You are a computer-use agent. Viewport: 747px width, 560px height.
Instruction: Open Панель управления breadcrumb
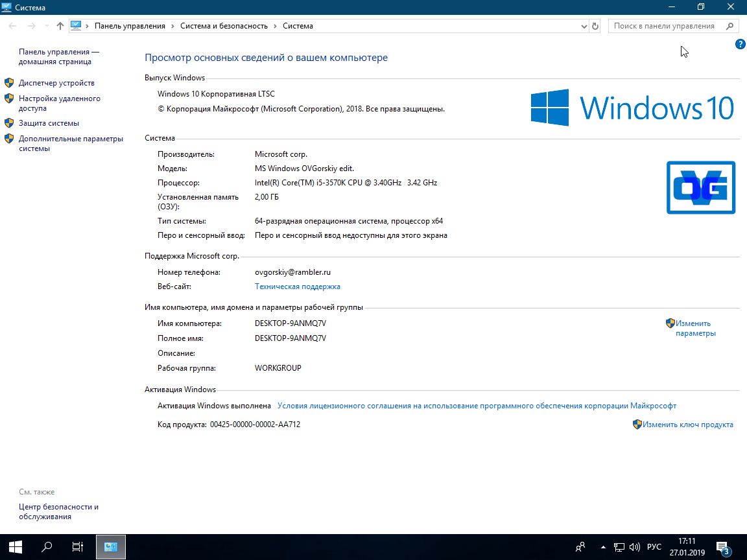click(x=130, y=26)
